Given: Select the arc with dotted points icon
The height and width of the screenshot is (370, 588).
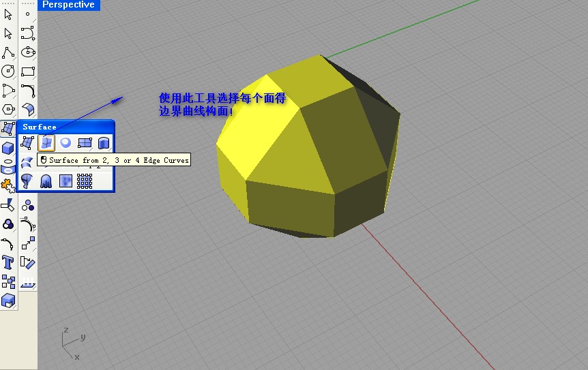Looking at the screenshot, I should click(28, 224).
